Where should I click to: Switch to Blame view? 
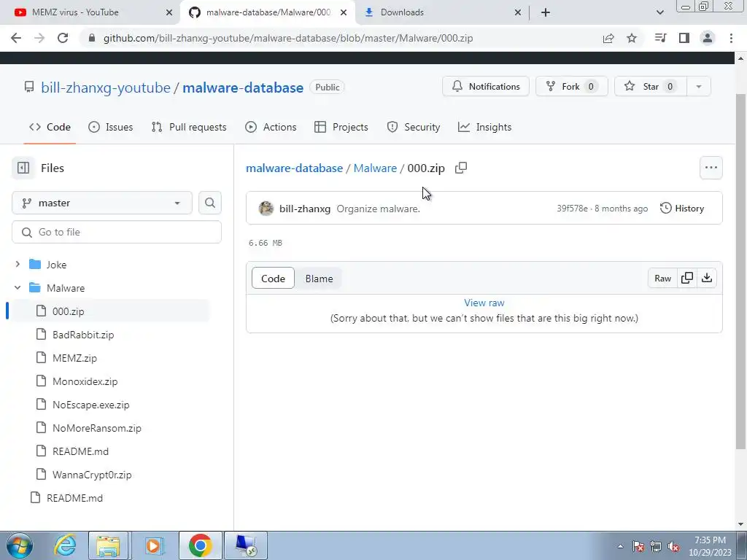(x=320, y=279)
